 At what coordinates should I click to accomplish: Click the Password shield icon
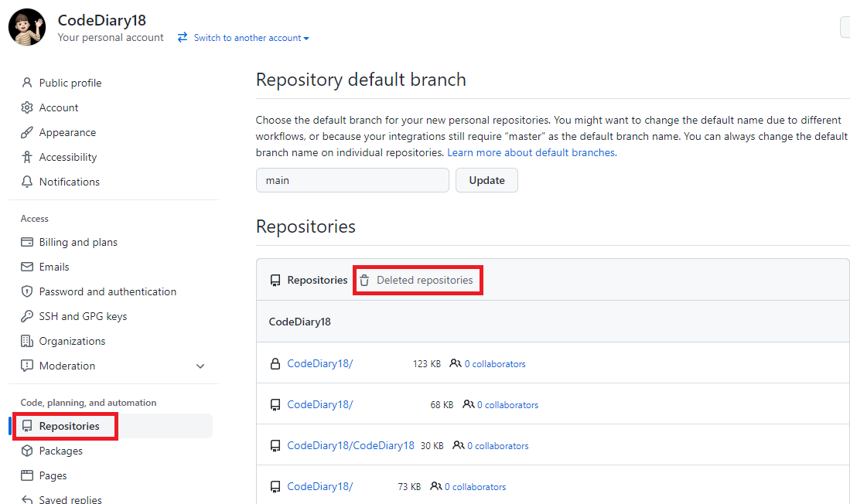[26, 291]
